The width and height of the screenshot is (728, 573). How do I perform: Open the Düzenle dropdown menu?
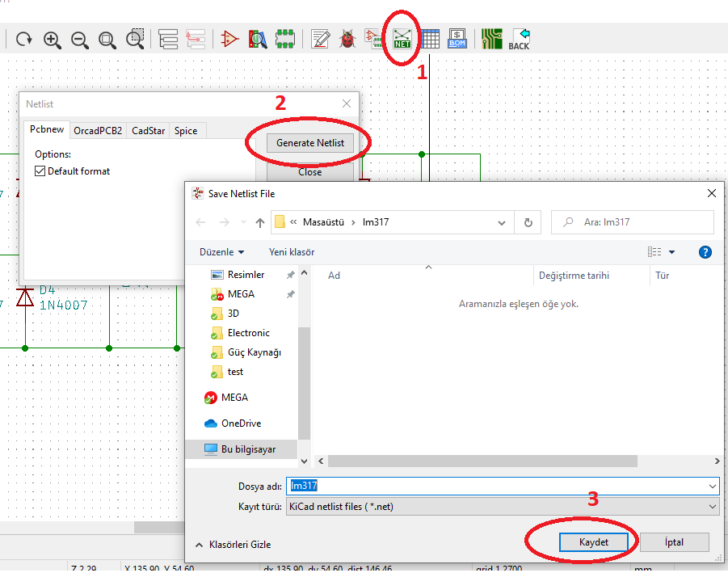(x=221, y=252)
